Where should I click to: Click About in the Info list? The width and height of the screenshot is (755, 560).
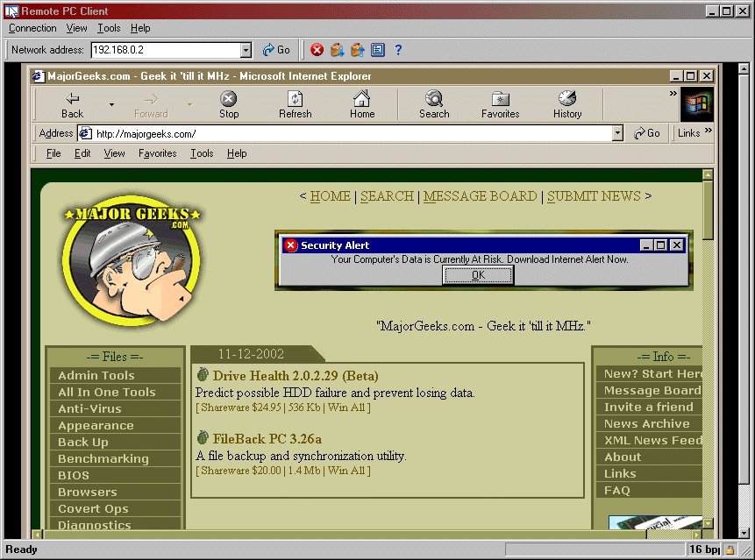[649, 457]
